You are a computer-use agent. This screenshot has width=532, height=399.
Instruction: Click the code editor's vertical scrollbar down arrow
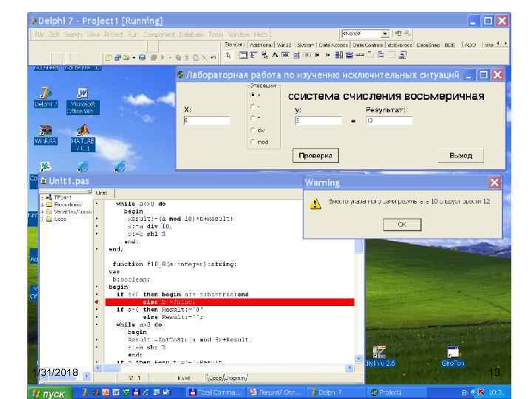pos(359,358)
